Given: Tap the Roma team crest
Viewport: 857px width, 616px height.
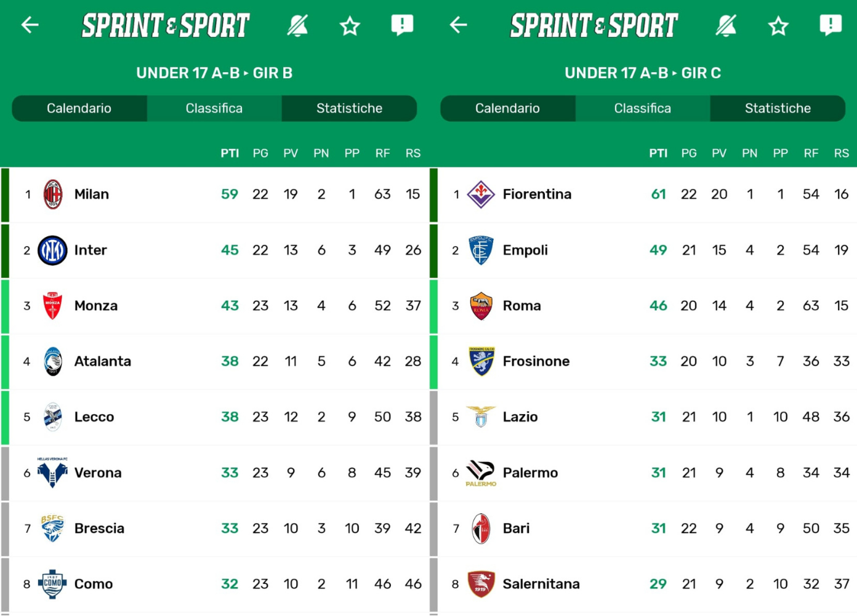Looking at the screenshot, I should pos(481,306).
